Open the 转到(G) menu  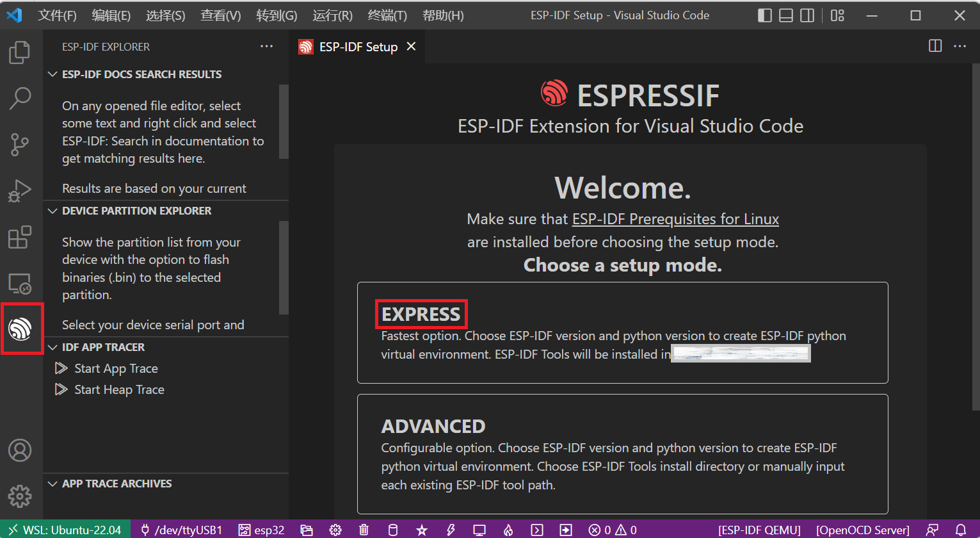click(277, 15)
